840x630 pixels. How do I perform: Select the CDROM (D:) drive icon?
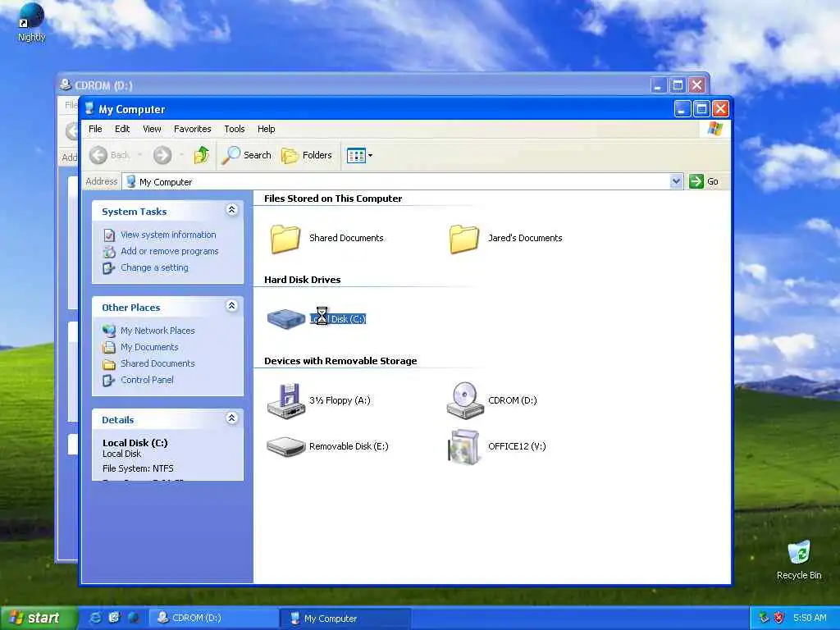pos(465,400)
